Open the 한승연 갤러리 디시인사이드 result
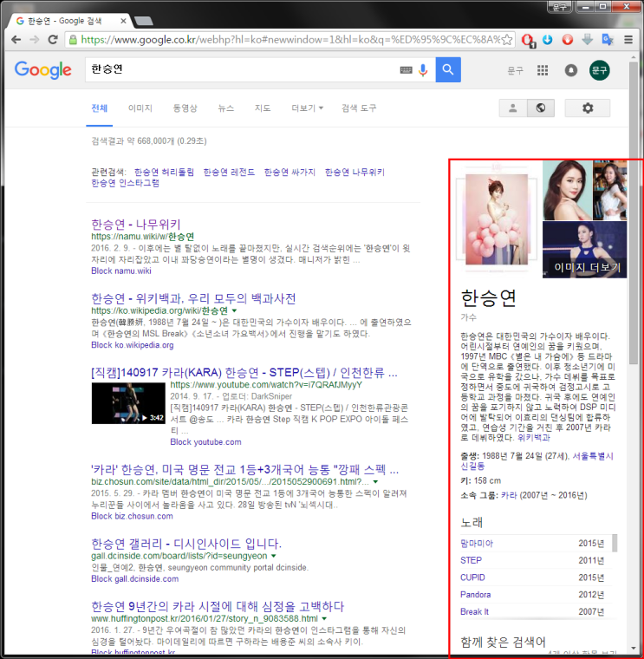The width and height of the screenshot is (644, 659). point(186,544)
